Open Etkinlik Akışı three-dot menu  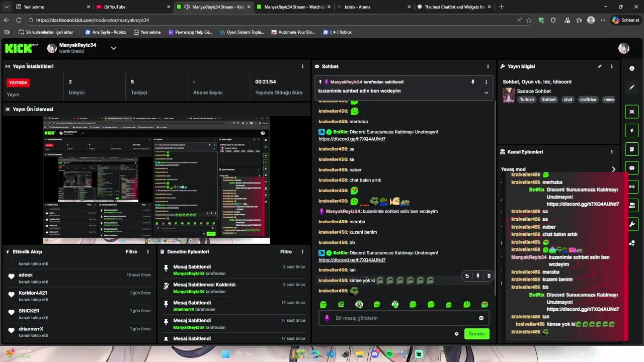[147, 252]
